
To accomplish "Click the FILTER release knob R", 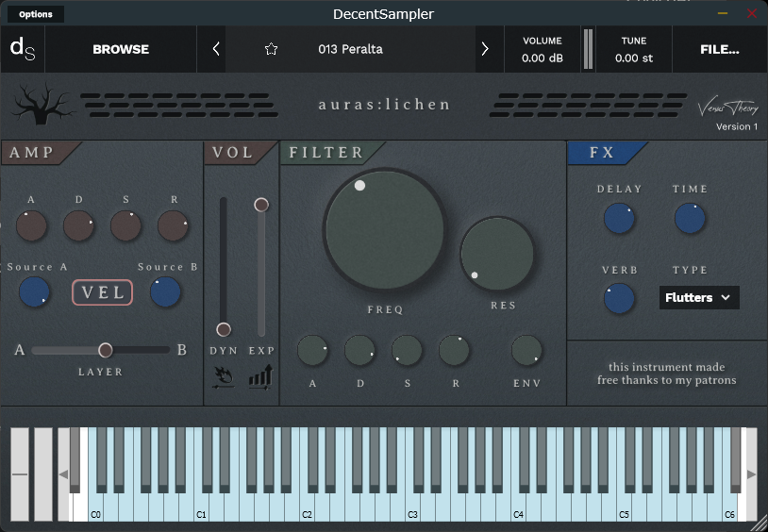I will tap(454, 350).
